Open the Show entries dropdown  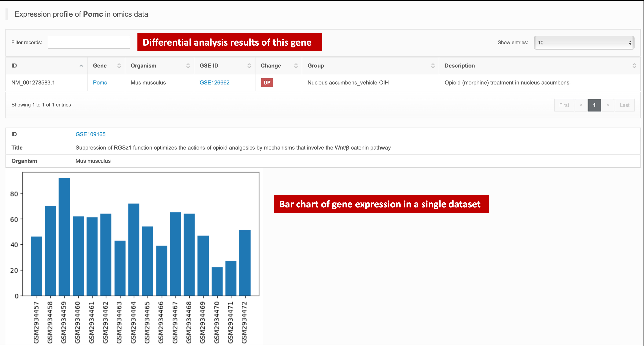coord(584,43)
